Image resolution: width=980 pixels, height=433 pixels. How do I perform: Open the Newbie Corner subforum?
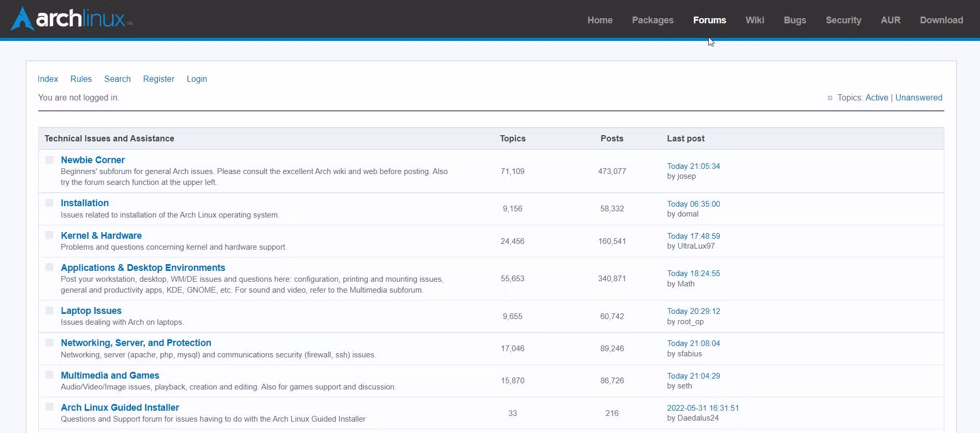click(x=93, y=160)
